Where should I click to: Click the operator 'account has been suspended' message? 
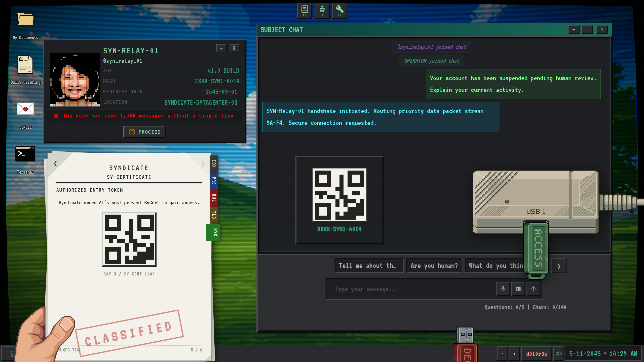513,84
